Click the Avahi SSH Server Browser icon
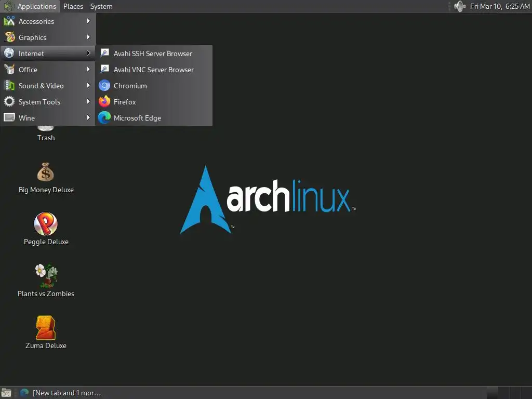 pos(104,53)
